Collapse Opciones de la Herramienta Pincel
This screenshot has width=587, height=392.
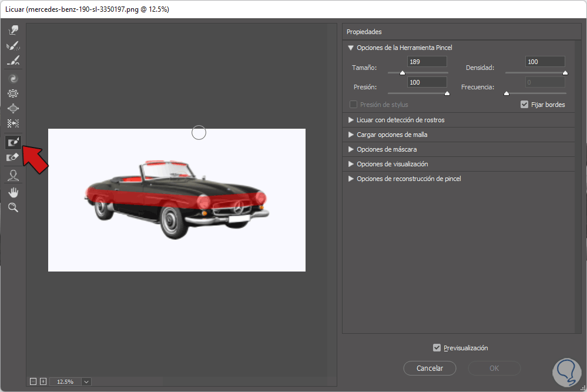coord(351,48)
